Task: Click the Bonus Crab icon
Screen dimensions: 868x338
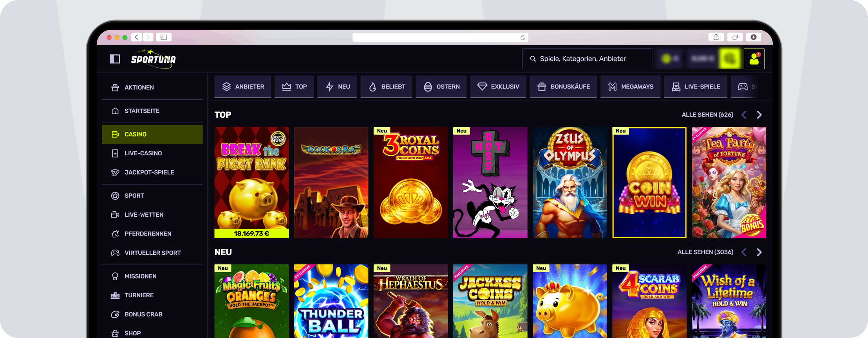Action: click(115, 314)
